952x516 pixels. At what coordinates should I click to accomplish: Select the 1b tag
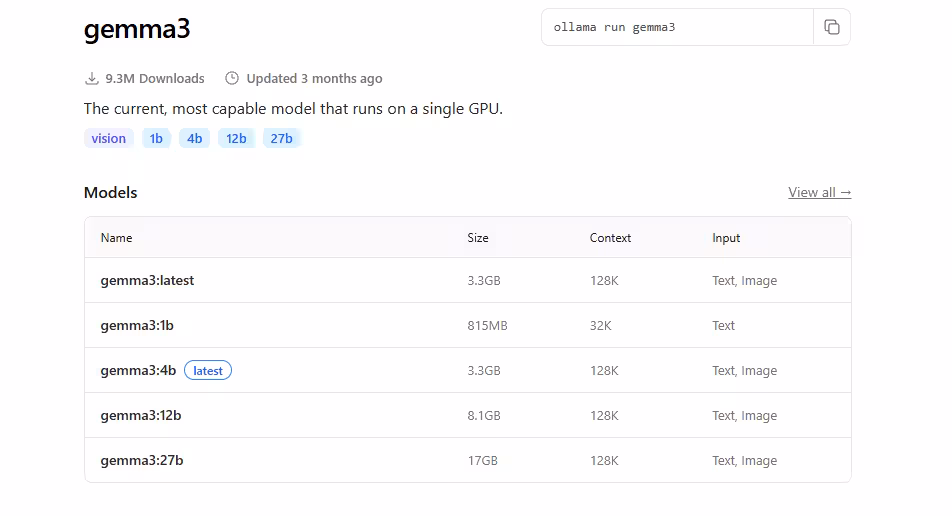[x=156, y=138]
